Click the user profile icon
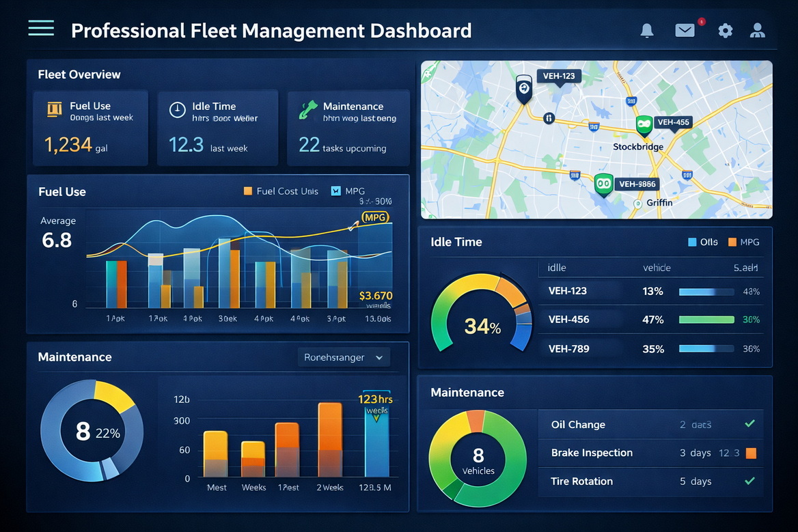 pyautogui.click(x=757, y=30)
